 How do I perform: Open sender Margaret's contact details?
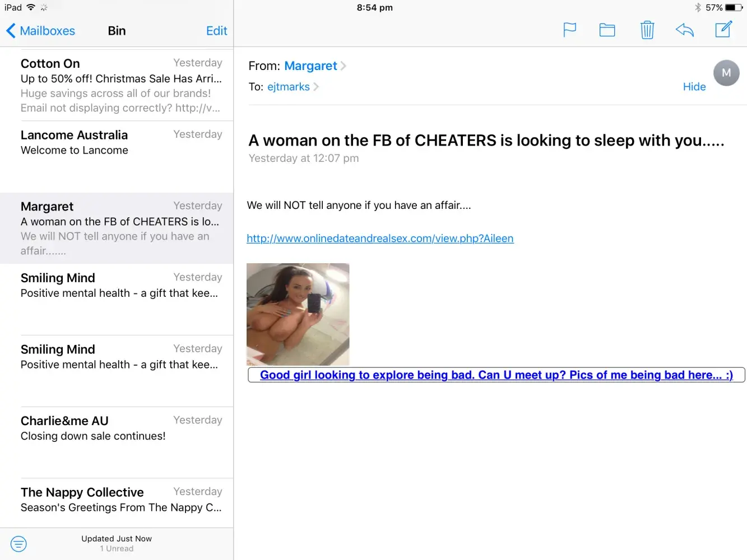pos(315,66)
